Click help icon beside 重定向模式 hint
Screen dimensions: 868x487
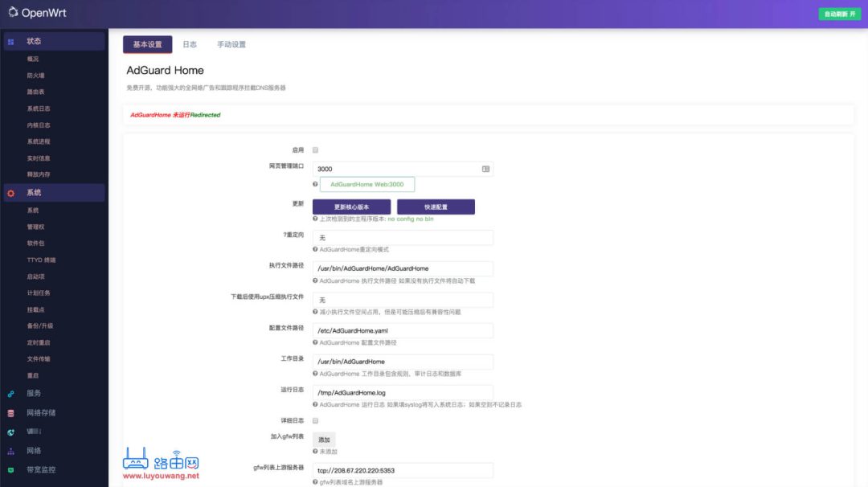pyautogui.click(x=315, y=249)
